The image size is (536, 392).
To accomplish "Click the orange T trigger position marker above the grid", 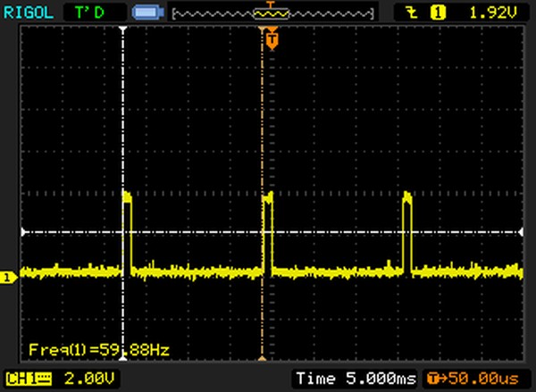I will pos(272,38).
